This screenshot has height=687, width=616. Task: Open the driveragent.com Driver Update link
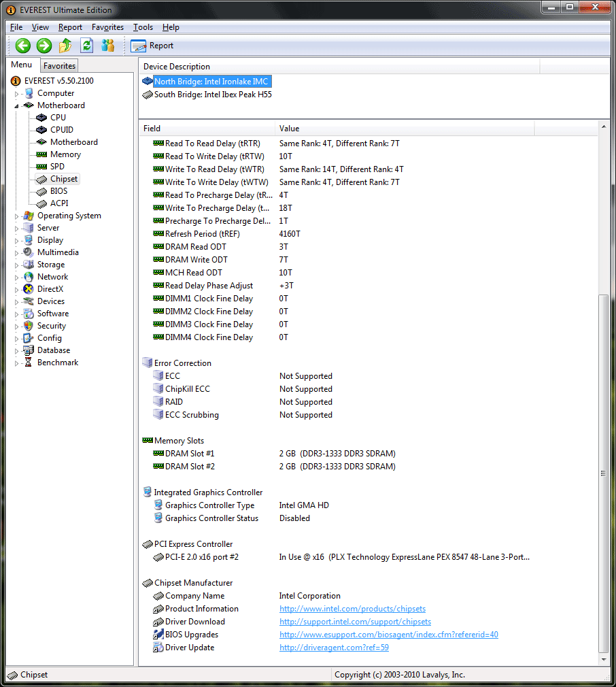tap(334, 648)
